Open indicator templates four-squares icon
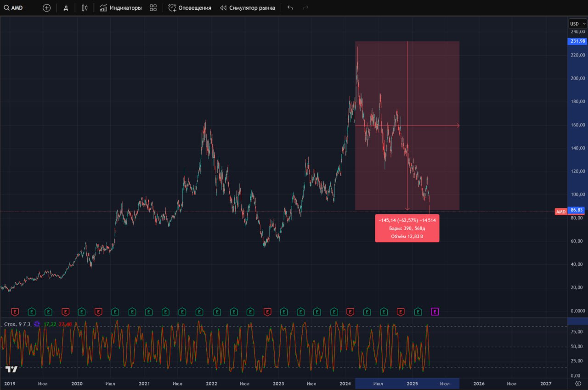588x390 pixels. (x=153, y=8)
